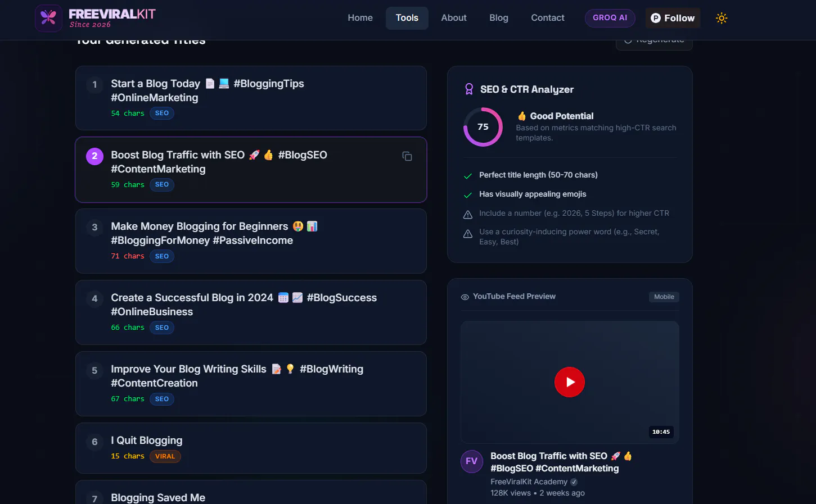Click the FV channel avatar
Viewport: 816px width, 504px height.
(x=472, y=461)
